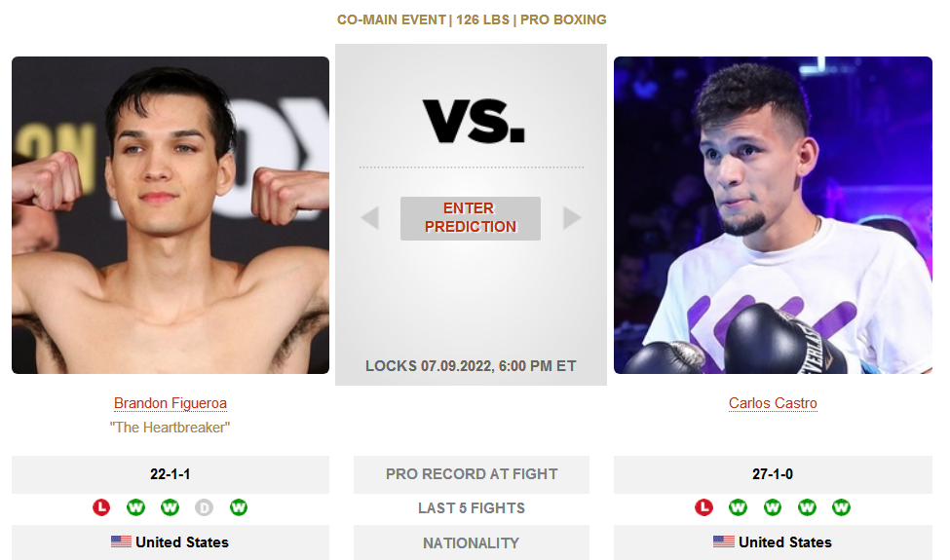Open Brandon Figueroa's profile link

point(171,403)
